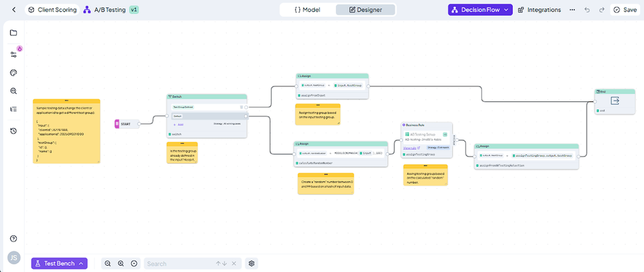Open the View rule link
This screenshot has width=644, height=272.
[411, 148]
